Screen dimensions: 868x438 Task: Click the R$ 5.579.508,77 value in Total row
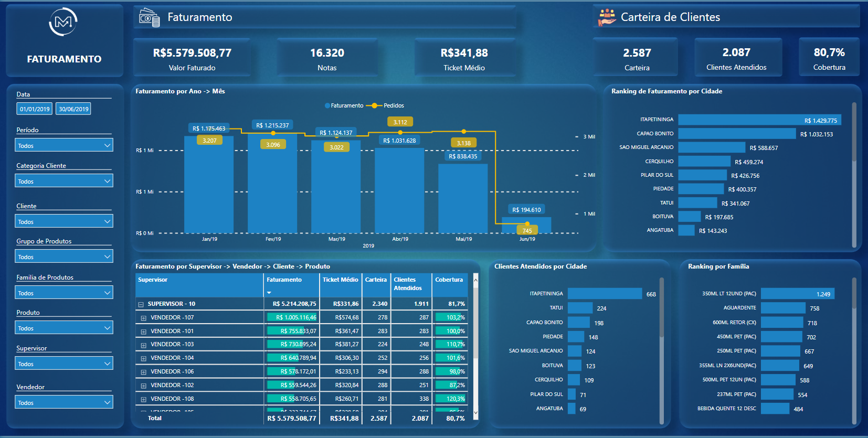click(x=292, y=419)
